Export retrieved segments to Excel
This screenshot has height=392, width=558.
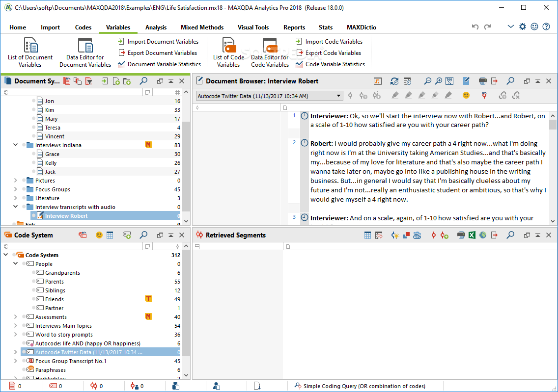click(x=472, y=235)
